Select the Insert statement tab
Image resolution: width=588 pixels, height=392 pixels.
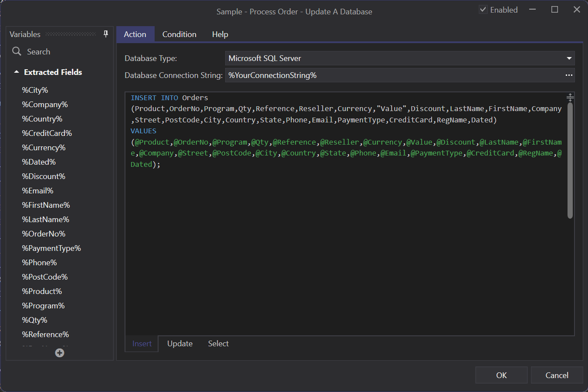142,344
